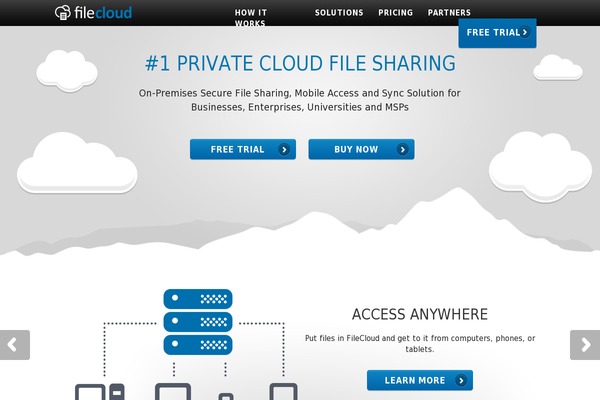Click the FileCloud cloud logo icon
Viewport: 600px width, 400px height.
63,13
